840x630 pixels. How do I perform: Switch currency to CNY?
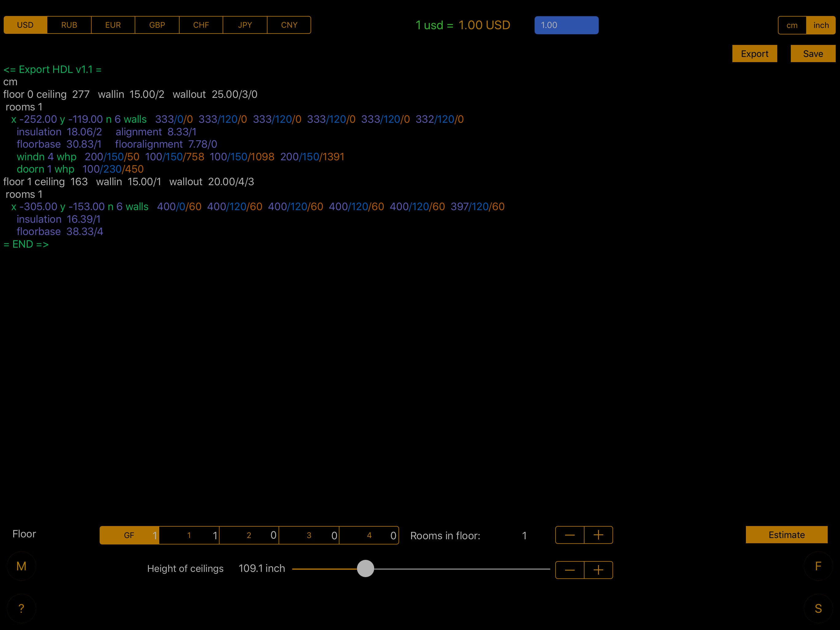coord(289,25)
